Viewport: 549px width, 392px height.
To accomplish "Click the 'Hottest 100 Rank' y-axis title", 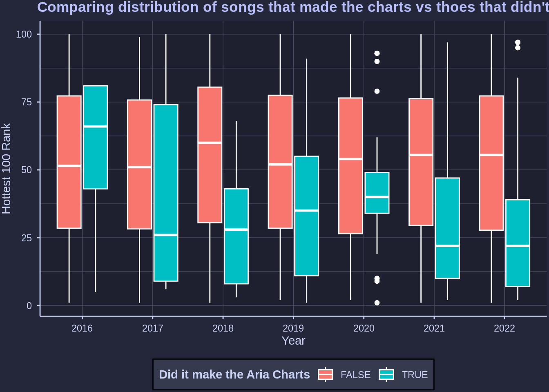I will point(7,168).
